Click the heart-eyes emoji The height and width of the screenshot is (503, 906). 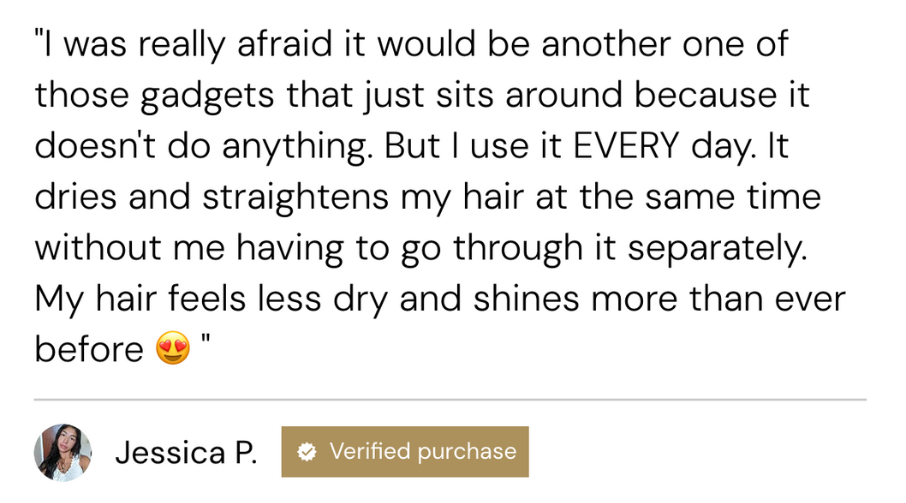pos(173,349)
